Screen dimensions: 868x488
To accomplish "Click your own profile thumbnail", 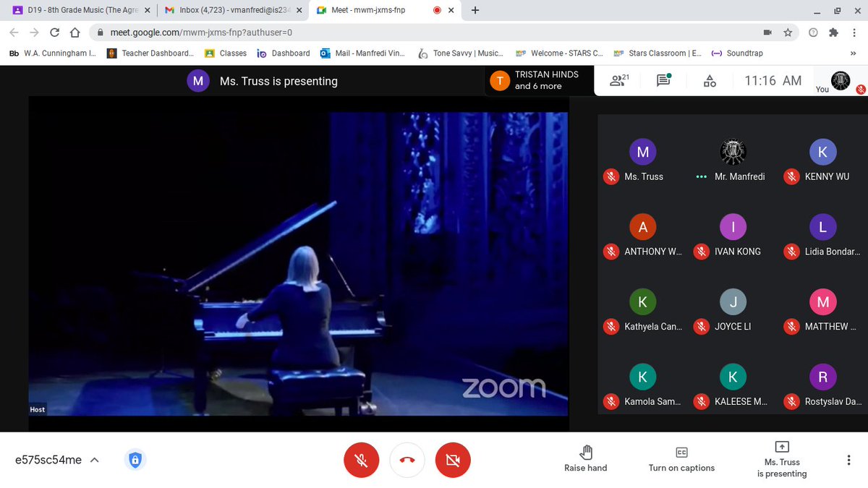I will click(841, 80).
